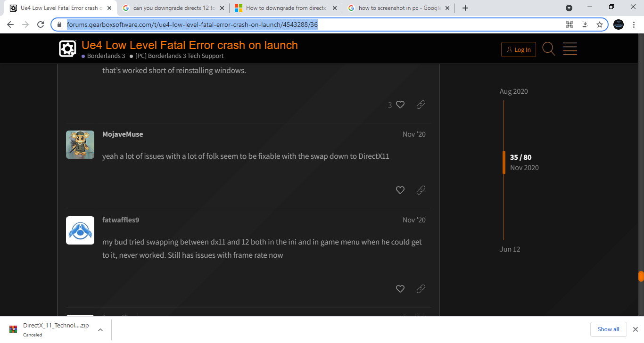Image resolution: width=644 pixels, height=343 pixels.
Task: Copy link to MojaveMuse's post
Action: tap(421, 190)
